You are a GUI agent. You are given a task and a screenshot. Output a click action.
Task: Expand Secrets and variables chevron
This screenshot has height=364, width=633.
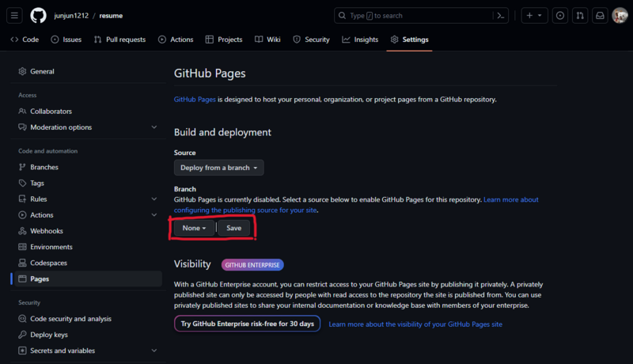click(x=154, y=351)
